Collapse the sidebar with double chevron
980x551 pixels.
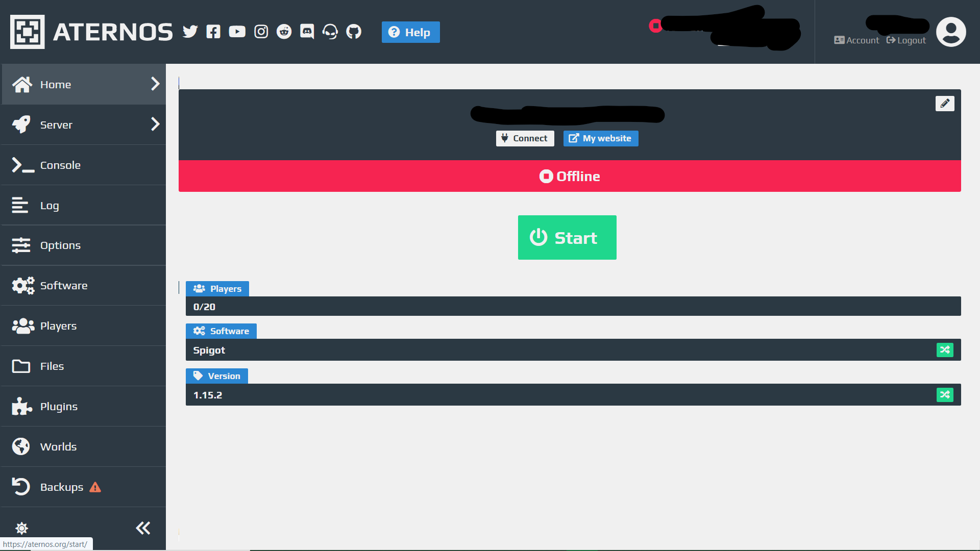(x=143, y=528)
